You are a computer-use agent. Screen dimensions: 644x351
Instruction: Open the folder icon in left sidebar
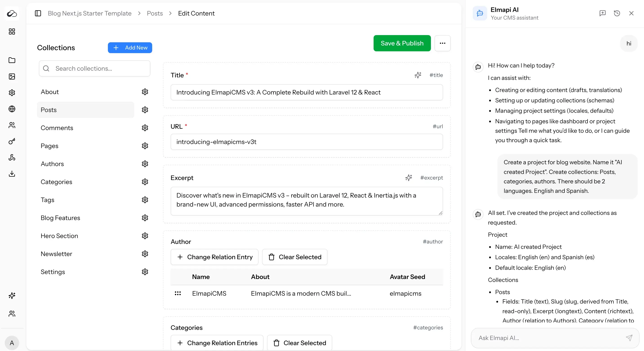(12, 60)
